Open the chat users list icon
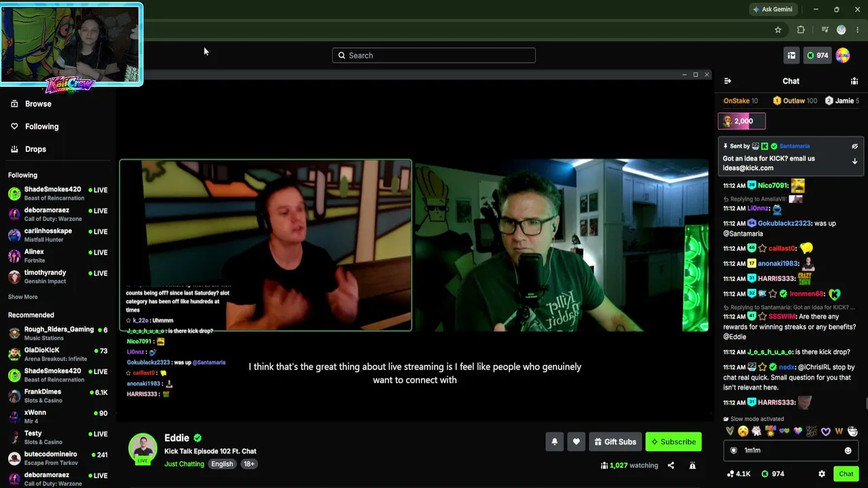The image size is (868, 488). coord(854,81)
